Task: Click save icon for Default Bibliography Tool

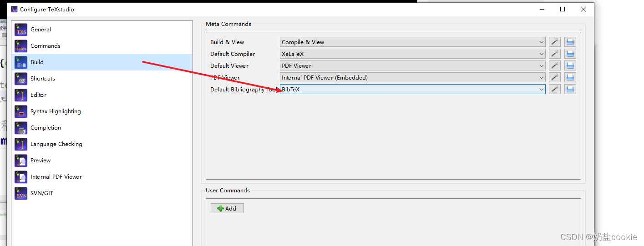Action: [x=570, y=89]
